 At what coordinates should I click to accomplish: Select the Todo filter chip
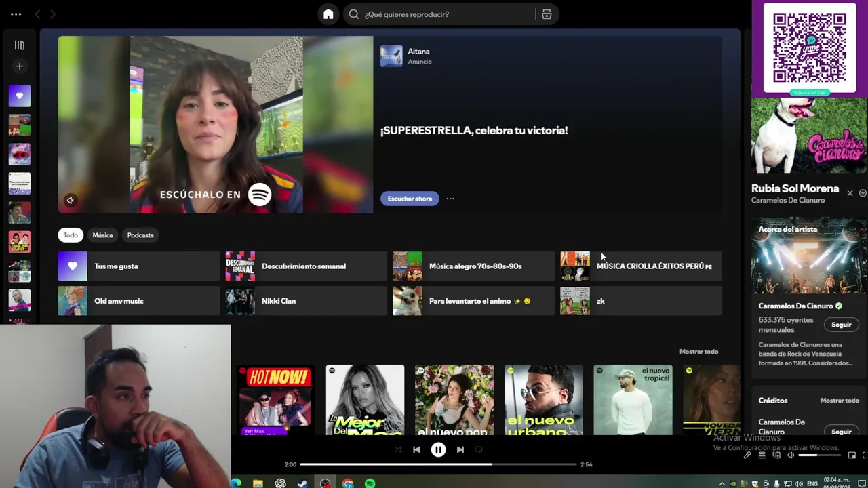(71, 235)
